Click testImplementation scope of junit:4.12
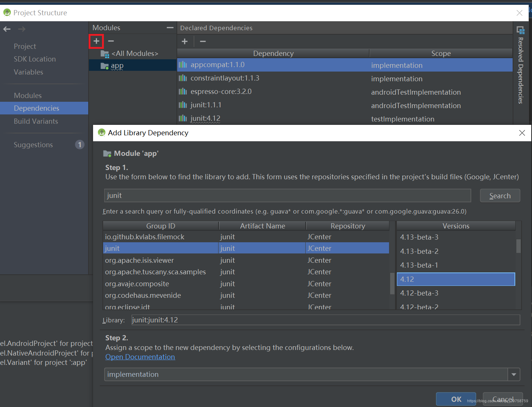The height and width of the screenshot is (407, 532). coord(403,119)
